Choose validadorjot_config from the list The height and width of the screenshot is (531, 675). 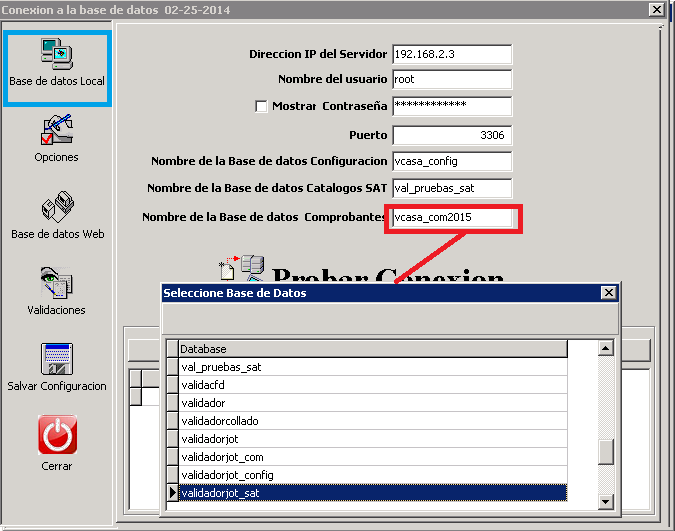(x=372, y=474)
